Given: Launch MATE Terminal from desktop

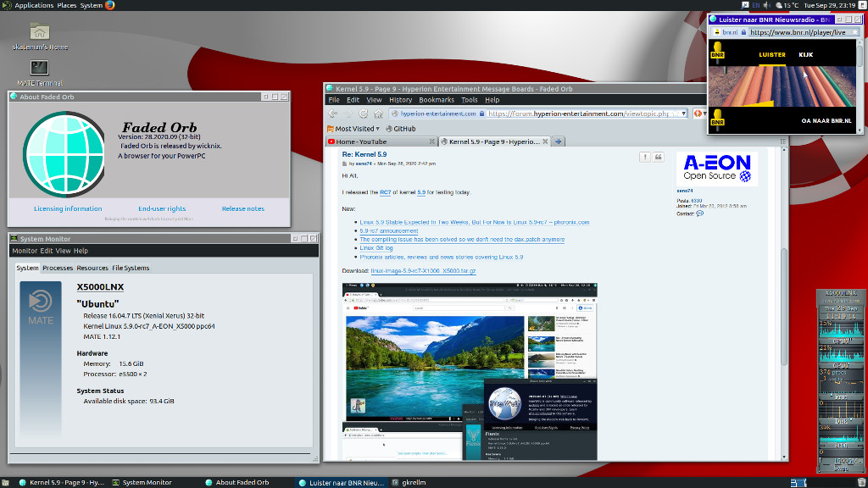Looking at the screenshot, I should [x=40, y=73].
